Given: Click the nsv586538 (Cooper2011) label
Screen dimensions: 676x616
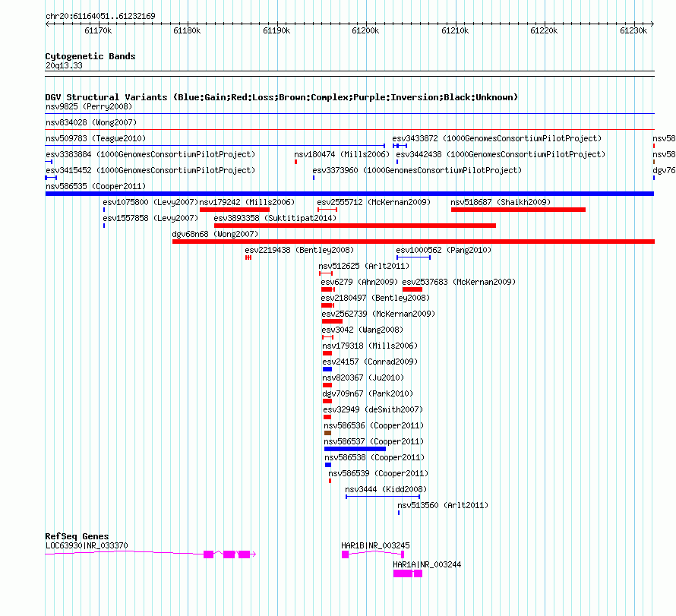Looking at the screenshot, I should (374, 457).
